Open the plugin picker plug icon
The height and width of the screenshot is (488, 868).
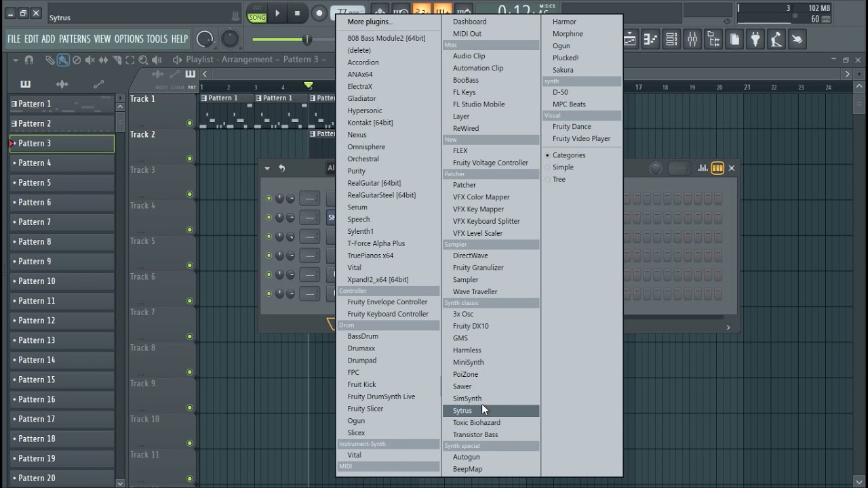pos(755,39)
